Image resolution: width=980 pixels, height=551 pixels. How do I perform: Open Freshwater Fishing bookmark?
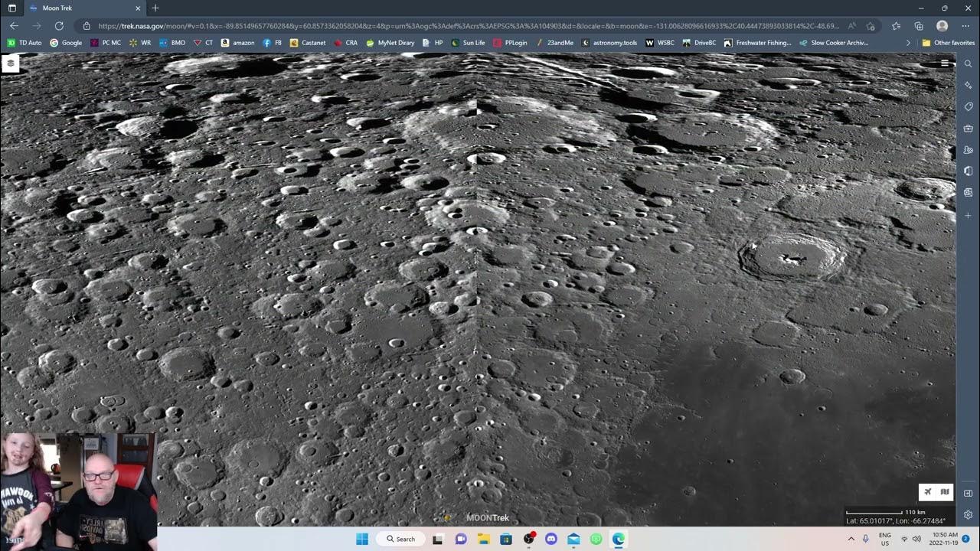point(758,43)
